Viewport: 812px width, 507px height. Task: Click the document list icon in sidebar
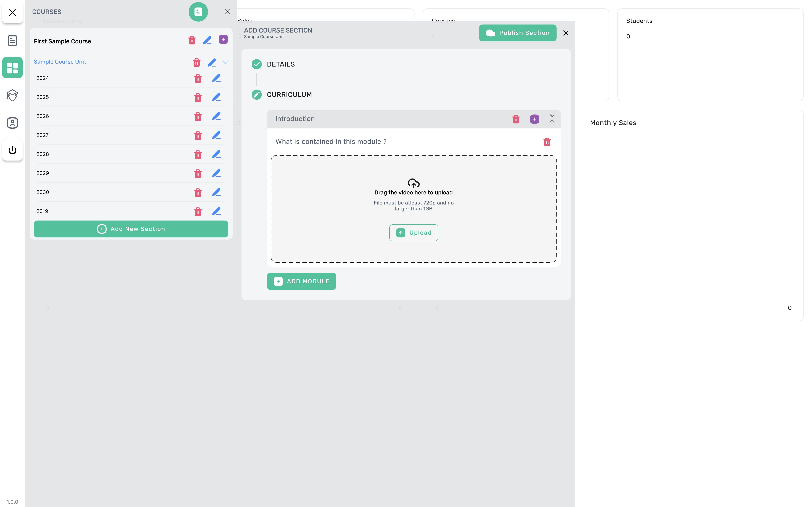point(12,41)
